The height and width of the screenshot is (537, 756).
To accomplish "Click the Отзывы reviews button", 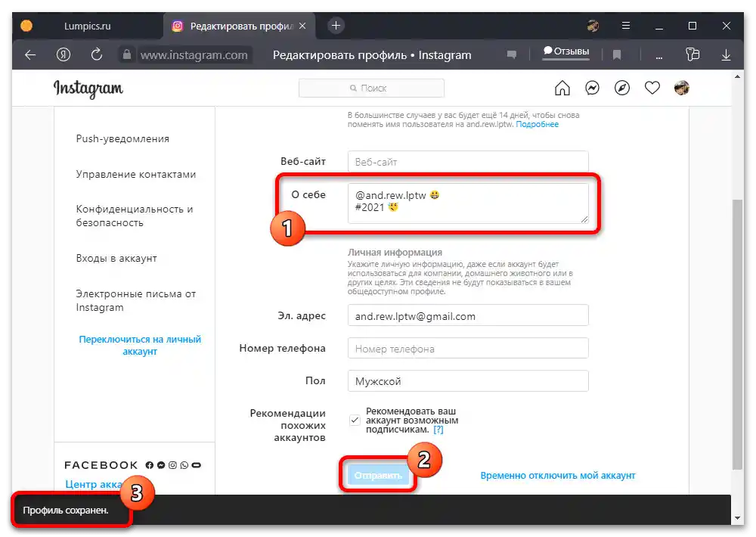I will (566, 51).
